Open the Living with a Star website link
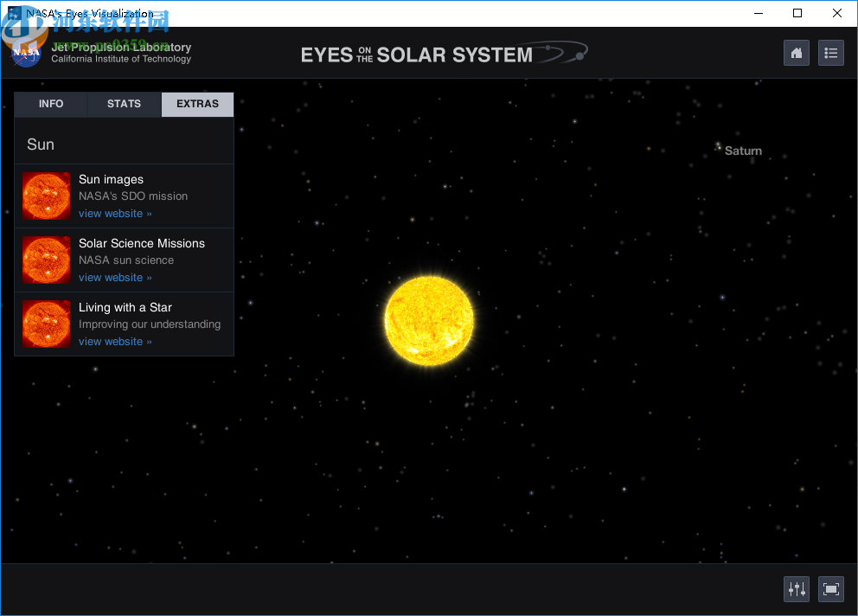Screen dimensions: 858x616 (x=114, y=341)
